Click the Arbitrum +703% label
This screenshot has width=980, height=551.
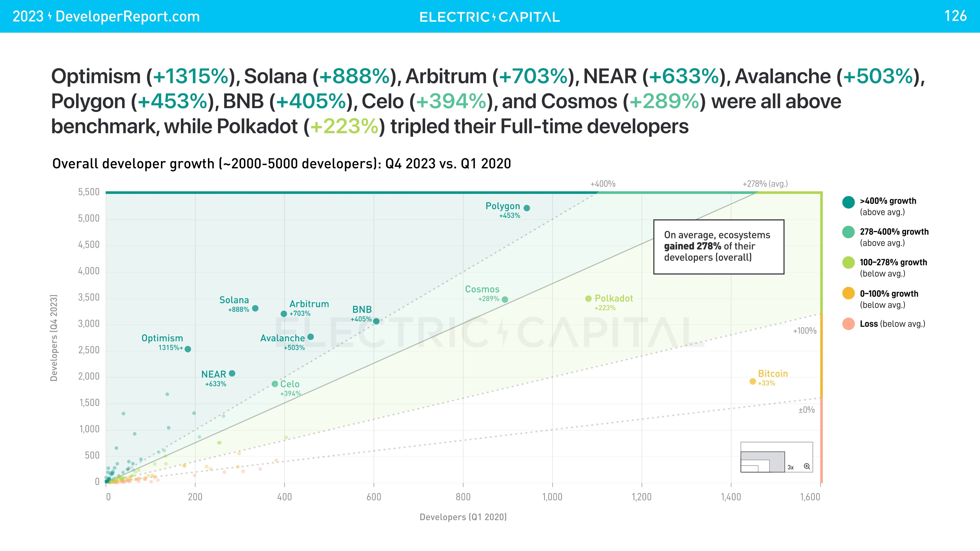point(309,309)
